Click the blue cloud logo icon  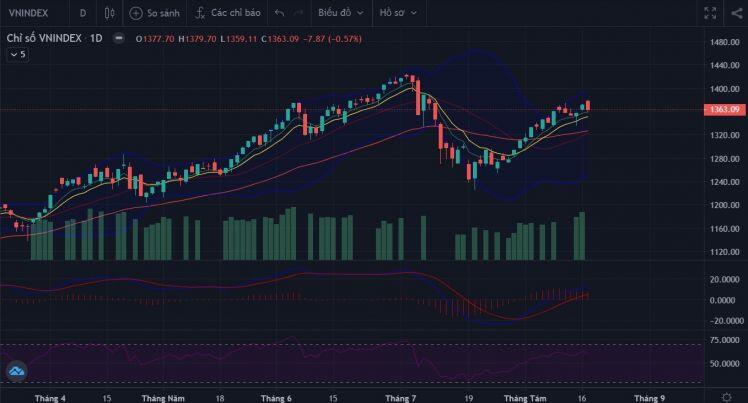16,371
